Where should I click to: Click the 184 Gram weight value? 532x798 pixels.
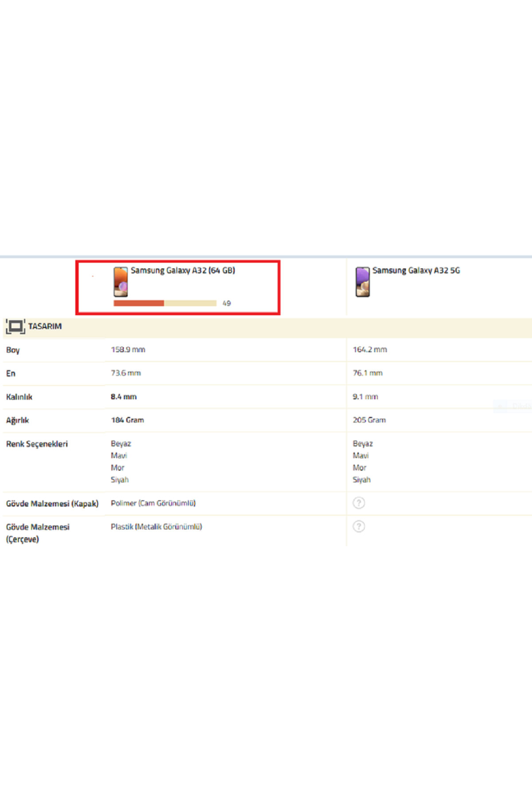tap(127, 420)
